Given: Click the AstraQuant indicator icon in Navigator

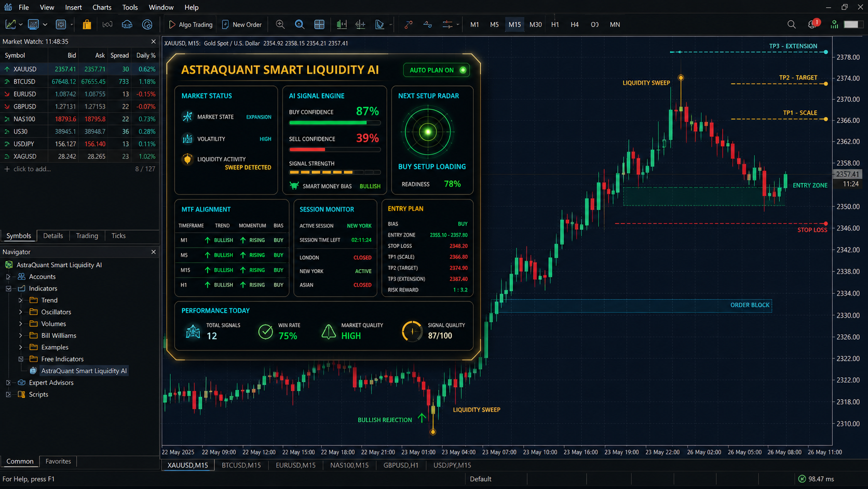Looking at the screenshot, I should 33,371.
